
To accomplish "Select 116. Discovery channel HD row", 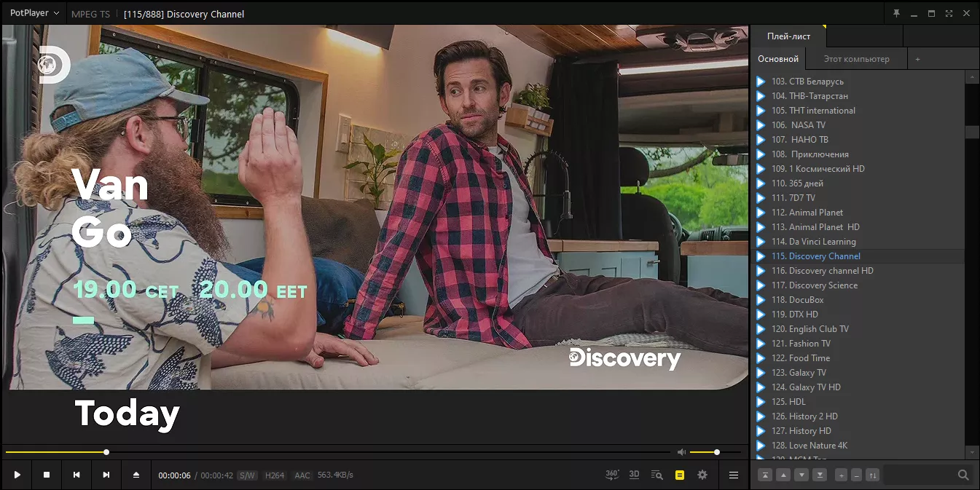I will 858,271.
